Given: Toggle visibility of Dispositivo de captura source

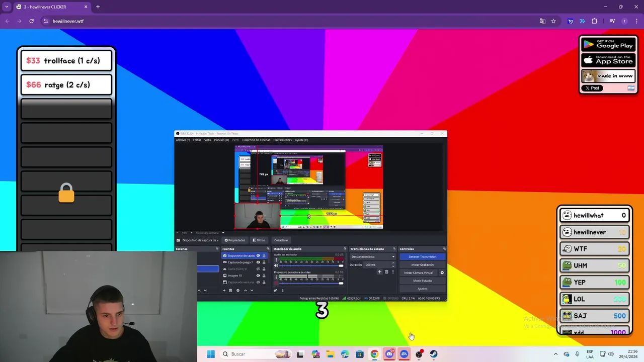Looking at the screenshot, I should [x=258, y=256].
